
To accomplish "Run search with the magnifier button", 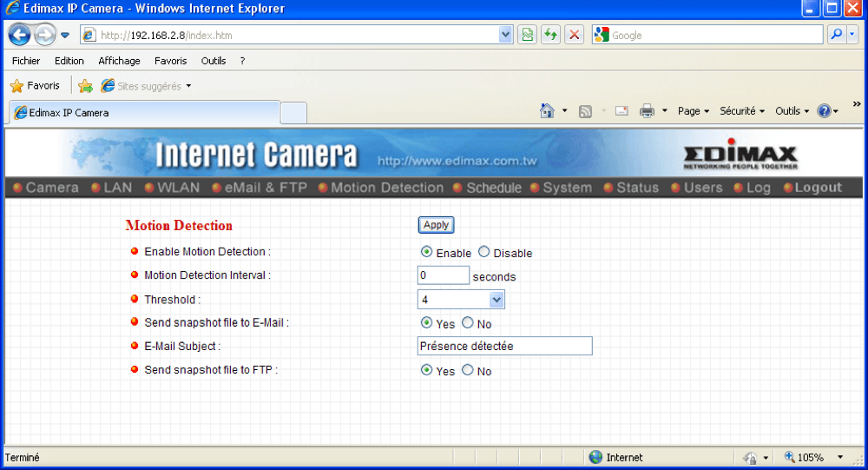I will tap(837, 35).
